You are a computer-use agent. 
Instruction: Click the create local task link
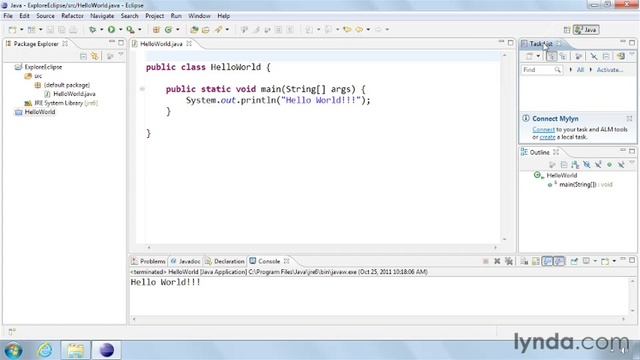(547, 137)
